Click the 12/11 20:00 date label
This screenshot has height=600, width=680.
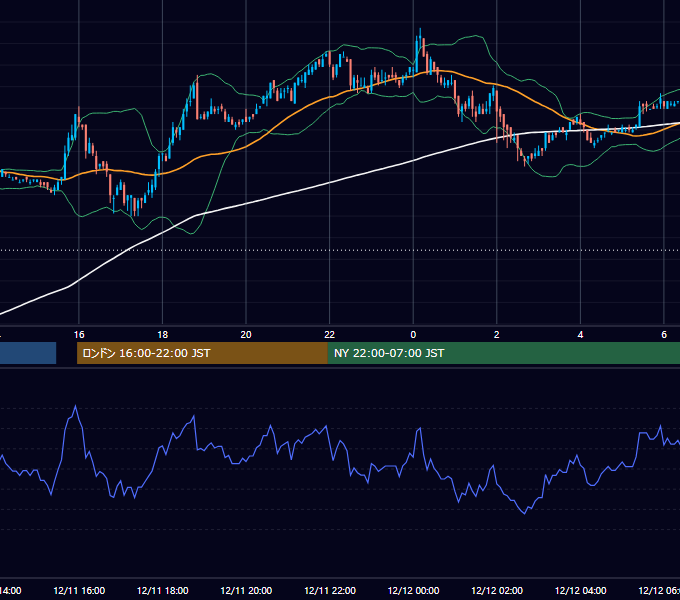246,591
